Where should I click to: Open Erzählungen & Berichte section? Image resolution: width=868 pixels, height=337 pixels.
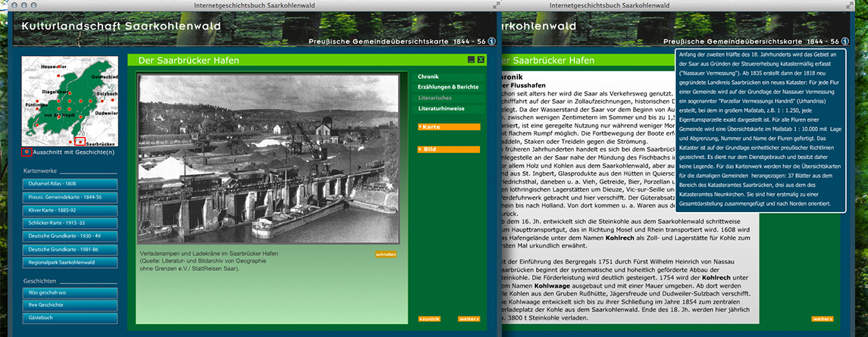[x=448, y=87]
